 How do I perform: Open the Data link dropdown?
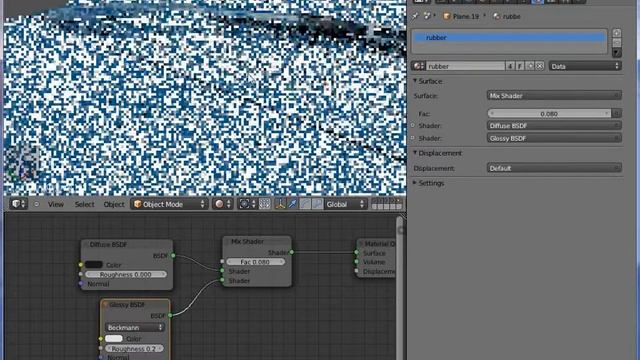tap(585, 66)
